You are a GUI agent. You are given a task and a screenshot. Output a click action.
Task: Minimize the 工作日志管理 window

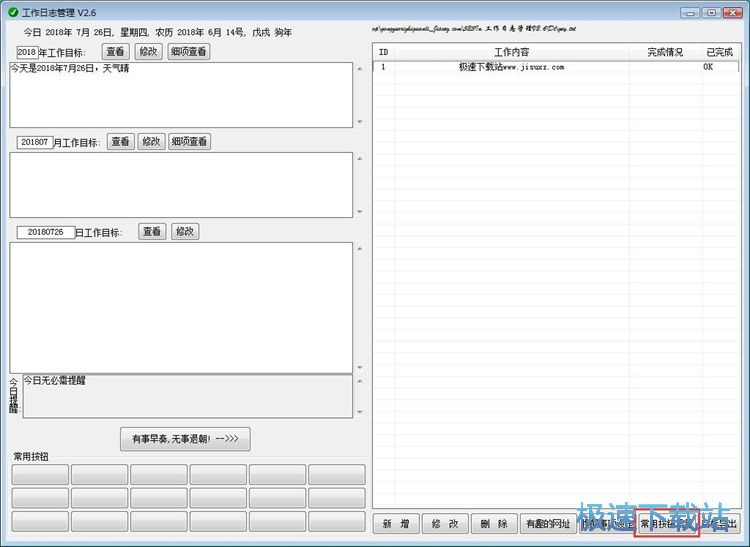[690, 13]
